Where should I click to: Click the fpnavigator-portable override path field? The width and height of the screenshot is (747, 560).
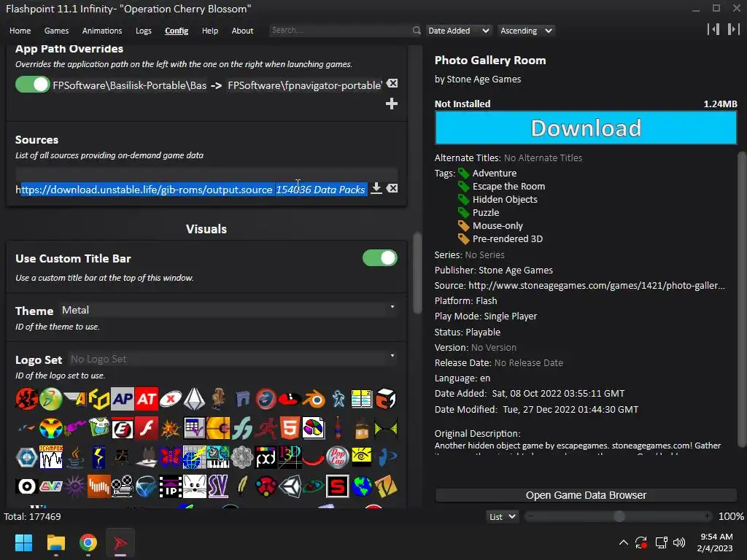click(x=304, y=85)
